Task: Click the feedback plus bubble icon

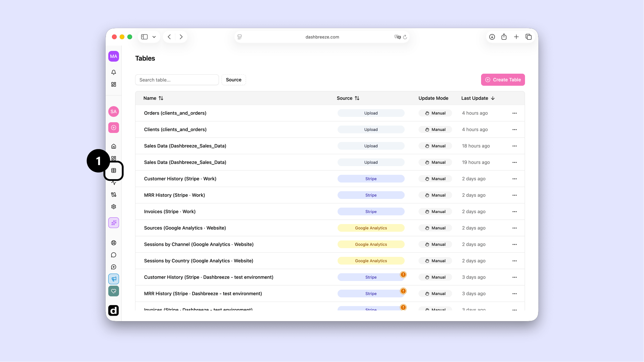Action: (x=114, y=267)
